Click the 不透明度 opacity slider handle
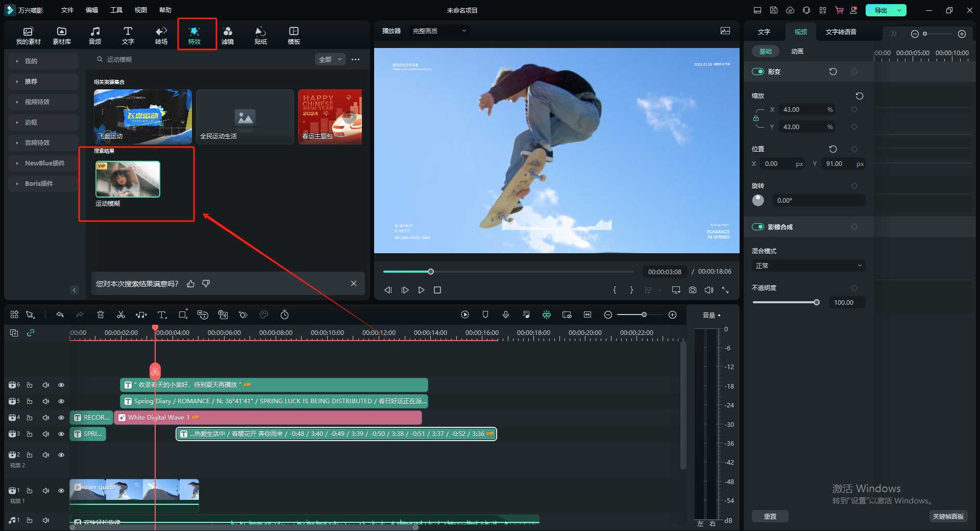 coord(817,302)
